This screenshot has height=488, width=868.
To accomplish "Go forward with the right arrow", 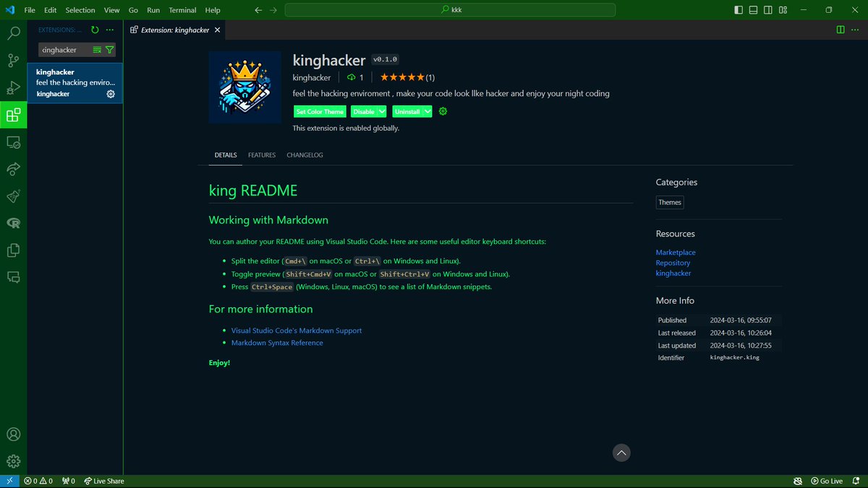I will pyautogui.click(x=273, y=10).
